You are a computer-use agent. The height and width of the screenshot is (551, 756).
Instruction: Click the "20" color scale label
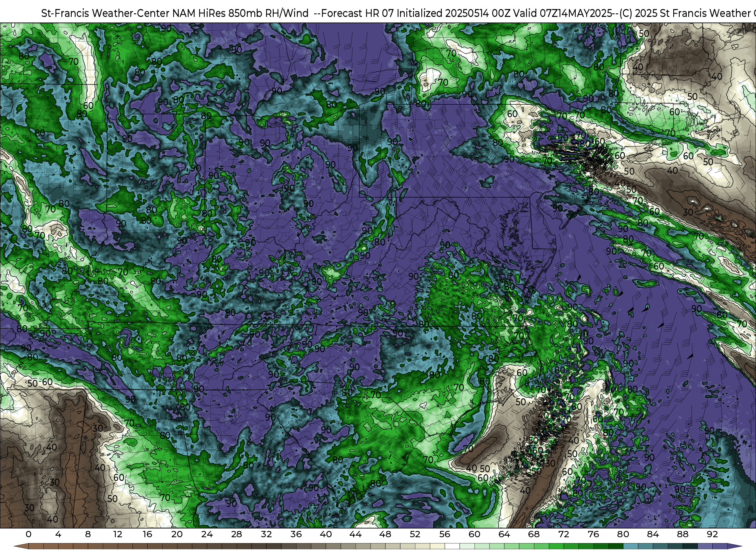pos(177,534)
